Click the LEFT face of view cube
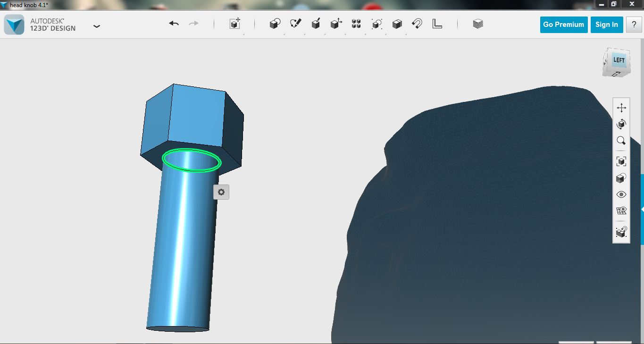 619,60
